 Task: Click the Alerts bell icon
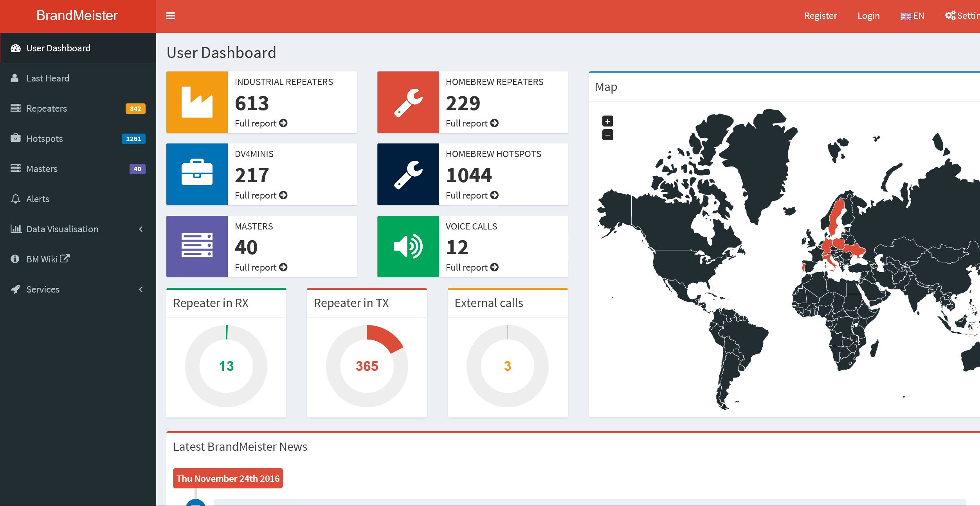pyautogui.click(x=16, y=199)
